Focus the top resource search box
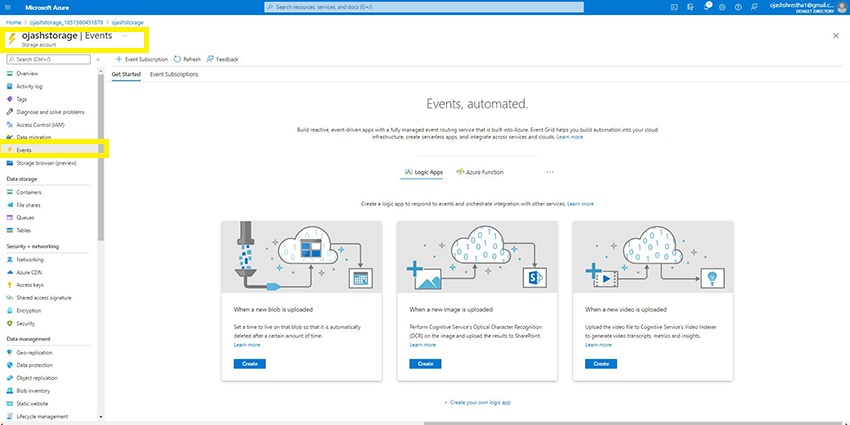Image resolution: width=850 pixels, height=425 pixels. point(424,7)
